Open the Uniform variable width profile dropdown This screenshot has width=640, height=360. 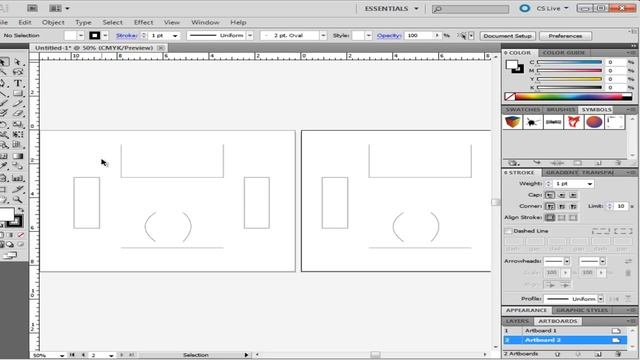(250, 36)
